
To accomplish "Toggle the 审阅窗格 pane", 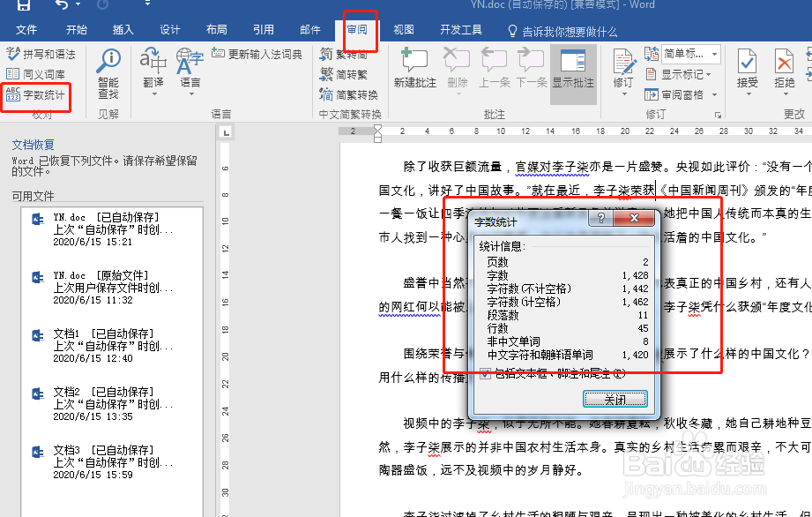I will [x=674, y=94].
